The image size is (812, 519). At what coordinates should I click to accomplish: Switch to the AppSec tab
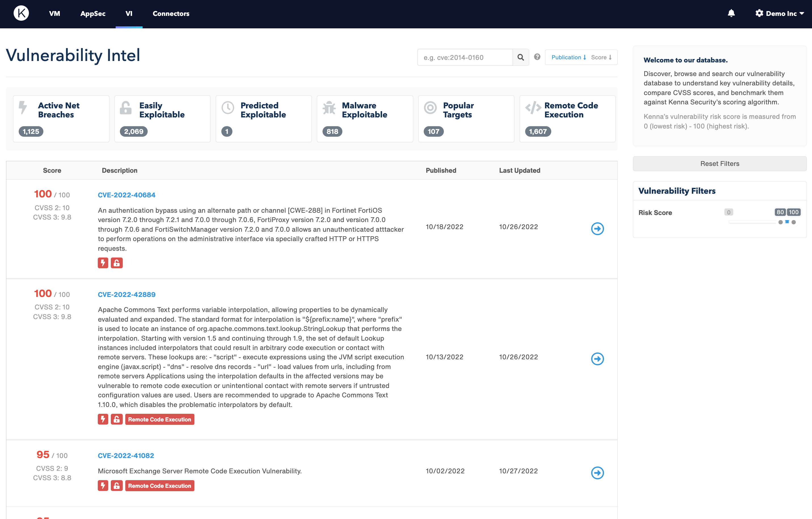(x=93, y=14)
